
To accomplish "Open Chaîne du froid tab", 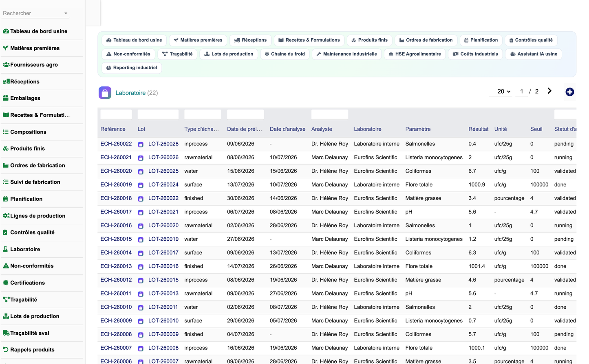I will 285,54.
